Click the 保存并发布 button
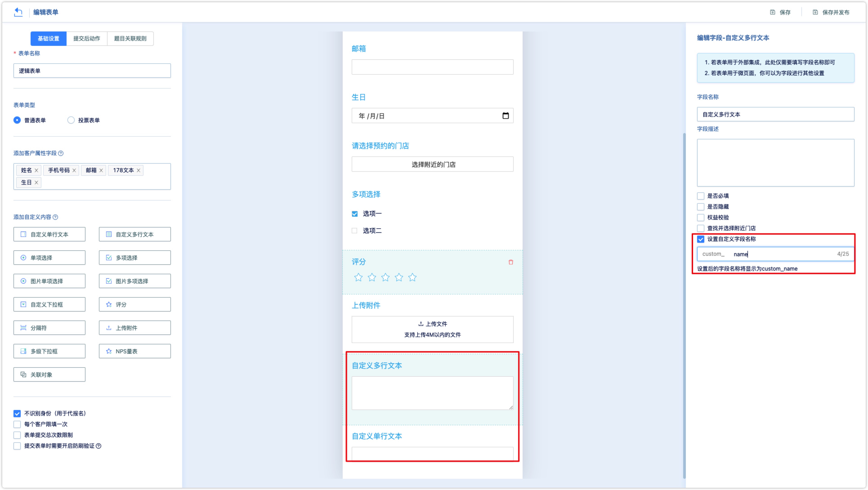 coord(831,12)
